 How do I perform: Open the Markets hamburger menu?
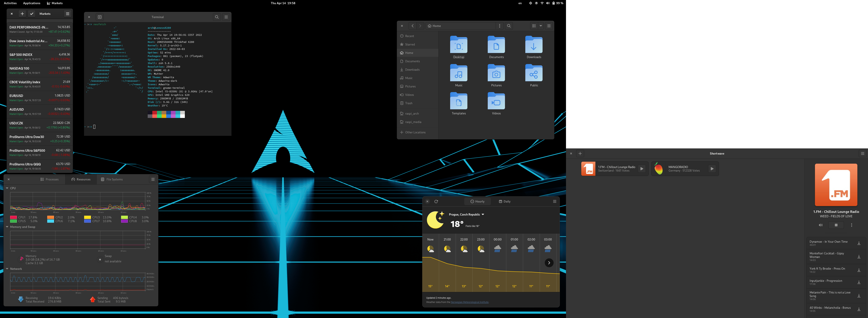67,14
